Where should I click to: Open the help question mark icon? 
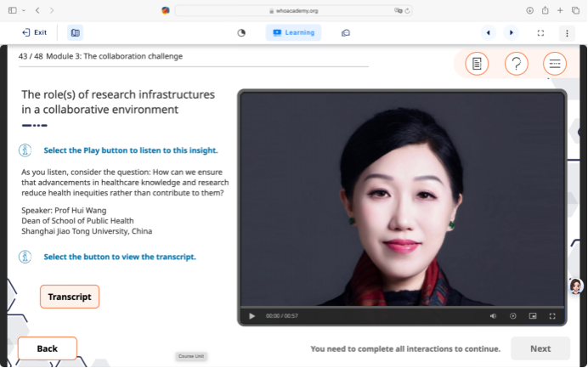[x=516, y=64]
